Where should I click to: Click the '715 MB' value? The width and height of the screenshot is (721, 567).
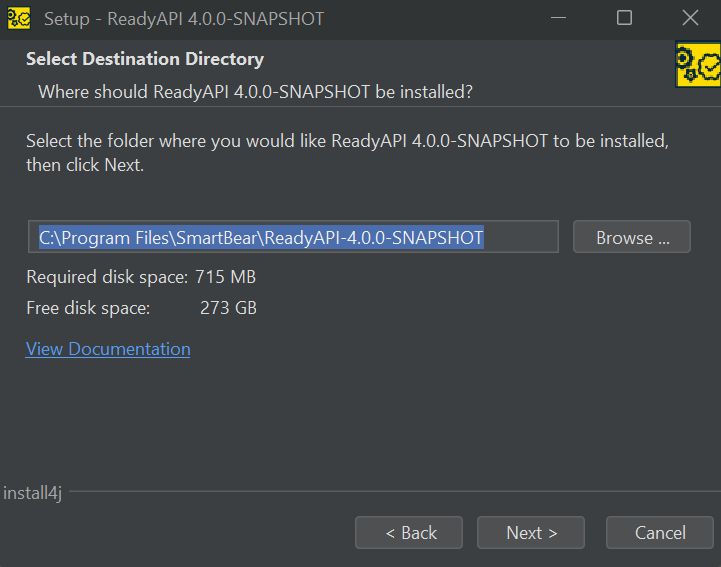point(225,277)
